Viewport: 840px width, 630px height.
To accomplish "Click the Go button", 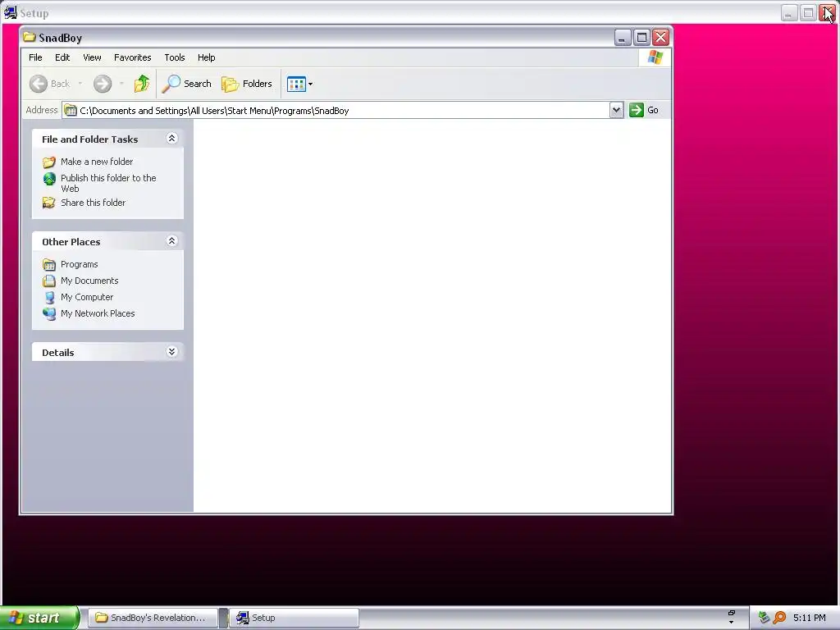I will point(644,110).
